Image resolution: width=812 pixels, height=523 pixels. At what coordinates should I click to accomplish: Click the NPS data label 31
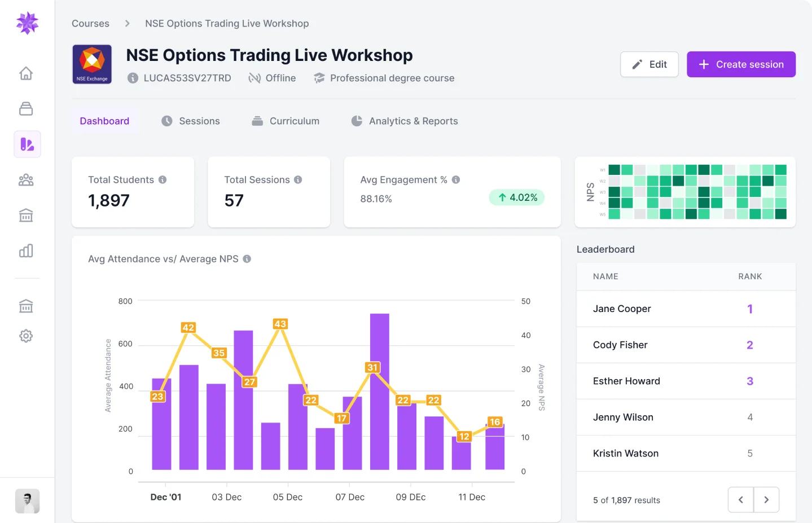(372, 367)
